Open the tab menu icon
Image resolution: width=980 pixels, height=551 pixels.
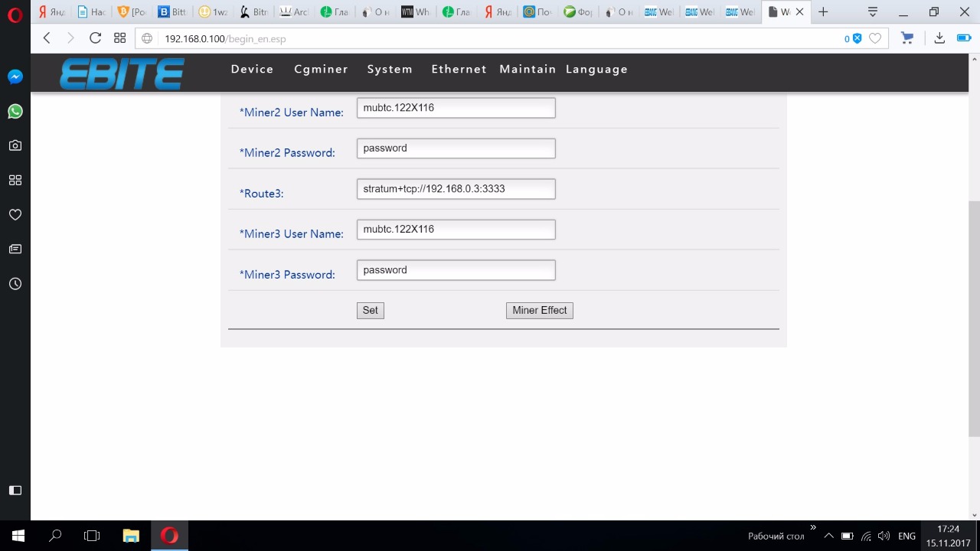873,11
